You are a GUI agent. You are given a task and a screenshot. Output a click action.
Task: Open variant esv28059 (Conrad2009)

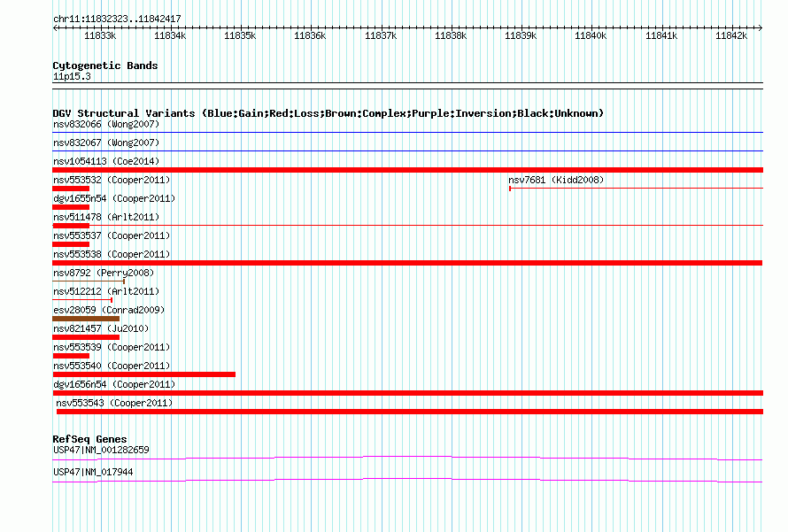[x=109, y=310]
